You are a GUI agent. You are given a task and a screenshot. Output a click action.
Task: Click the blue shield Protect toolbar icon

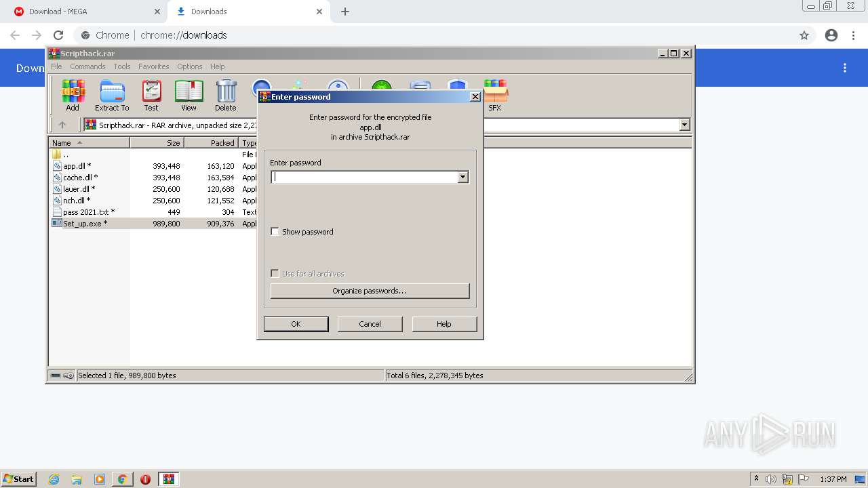coord(458,85)
